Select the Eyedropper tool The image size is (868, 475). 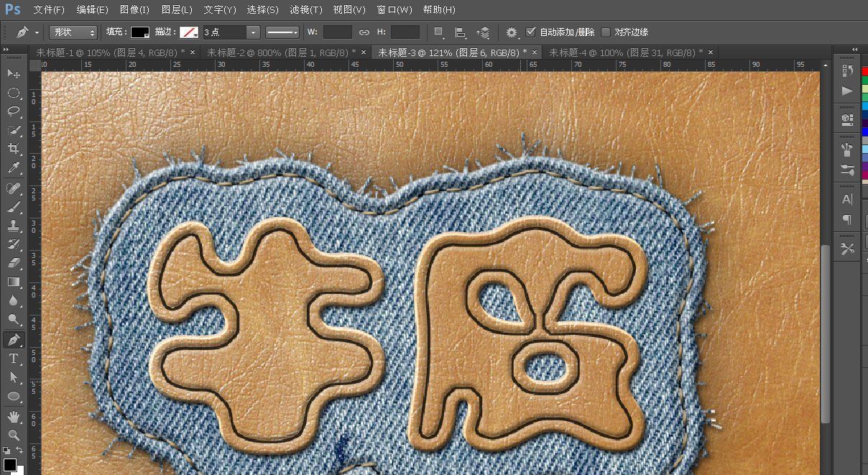pyautogui.click(x=14, y=168)
